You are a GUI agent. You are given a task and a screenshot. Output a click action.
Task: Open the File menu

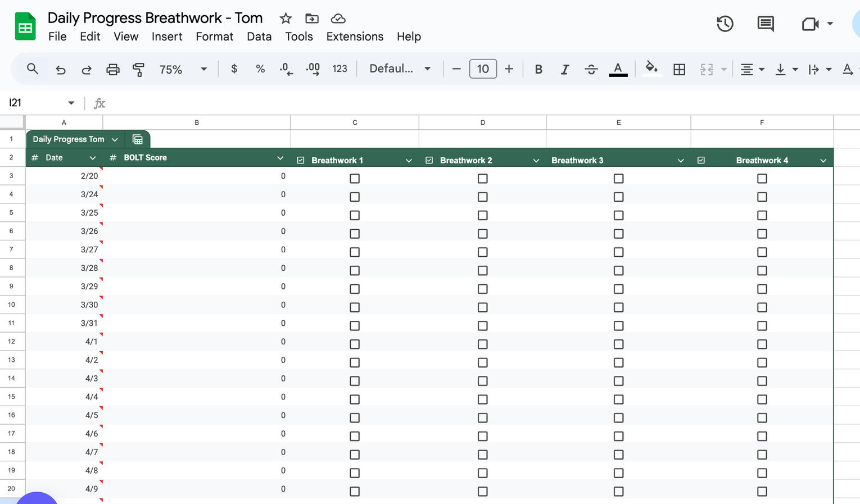tap(57, 37)
